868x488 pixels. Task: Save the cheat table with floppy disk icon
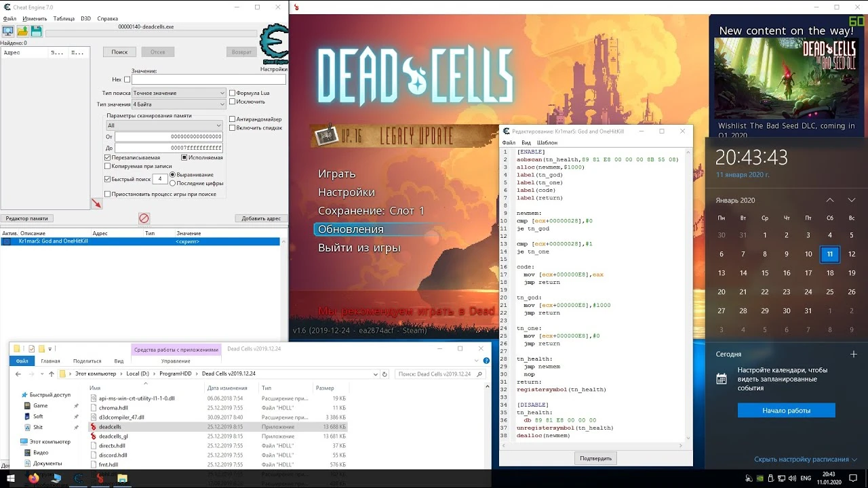(x=35, y=30)
